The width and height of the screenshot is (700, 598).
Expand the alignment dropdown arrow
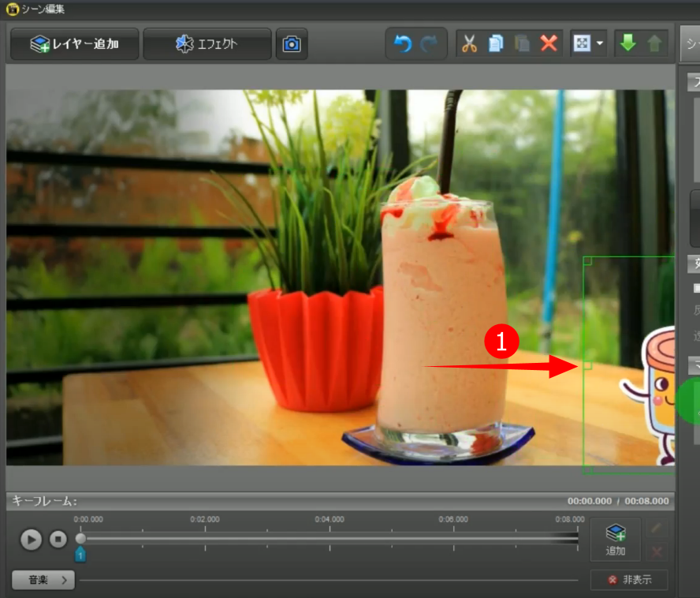point(601,44)
